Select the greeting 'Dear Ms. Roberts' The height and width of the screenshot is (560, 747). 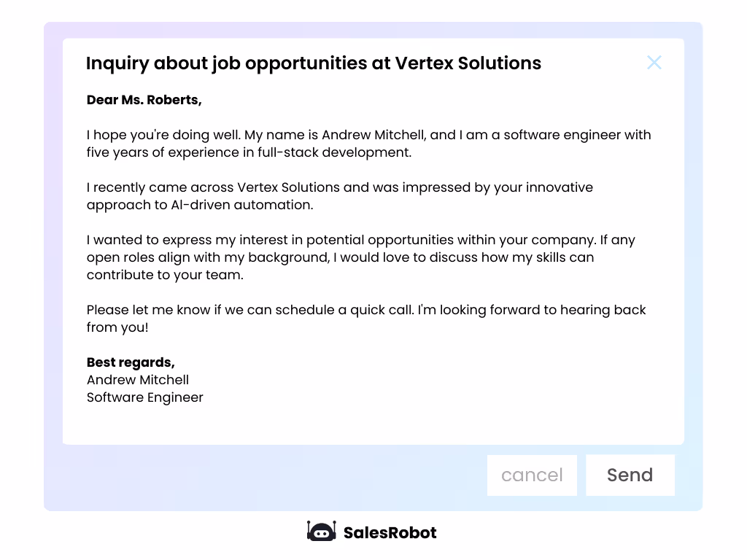(144, 100)
